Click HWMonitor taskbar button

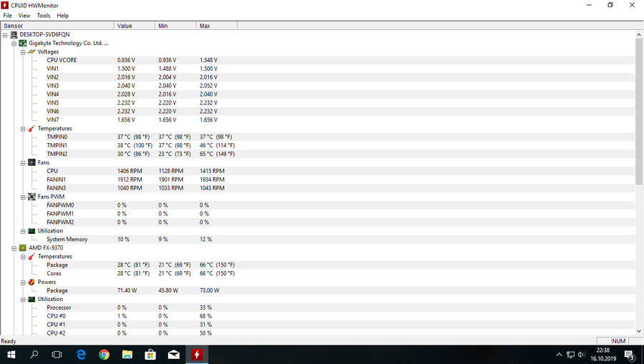tap(197, 355)
